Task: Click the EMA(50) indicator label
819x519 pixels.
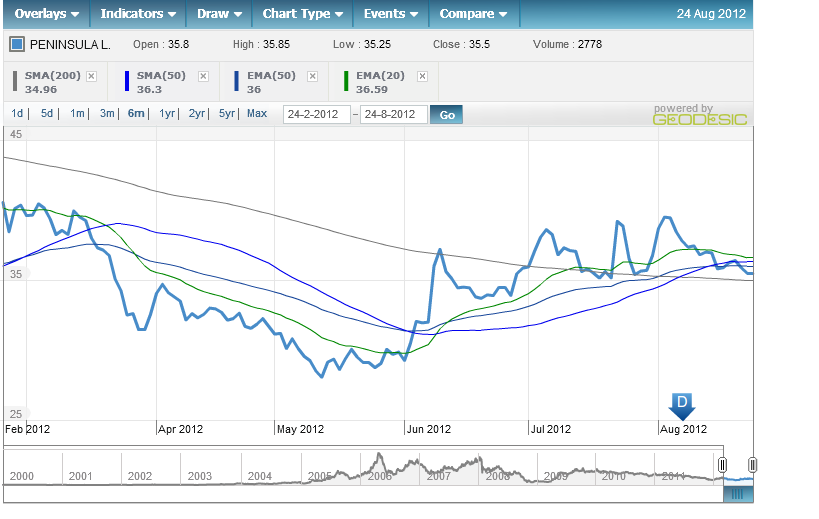Action: [x=272, y=76]
